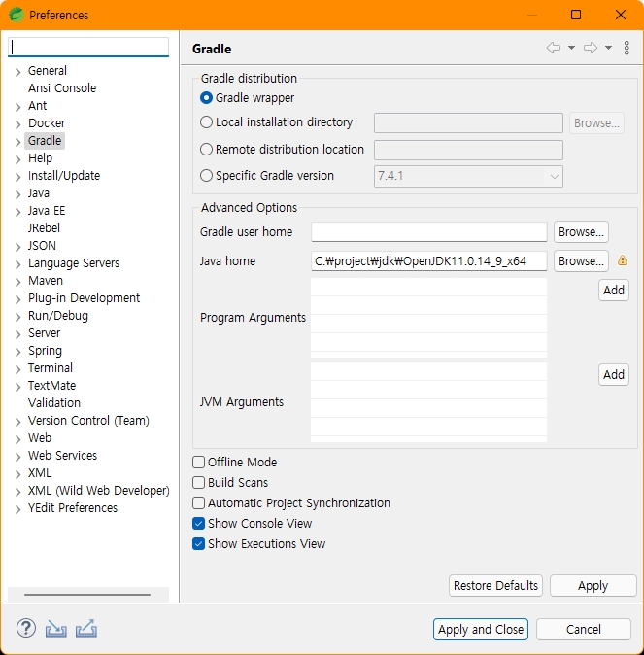Click the Spring leaf window icon
644x655 pixels.
[16, 15]
